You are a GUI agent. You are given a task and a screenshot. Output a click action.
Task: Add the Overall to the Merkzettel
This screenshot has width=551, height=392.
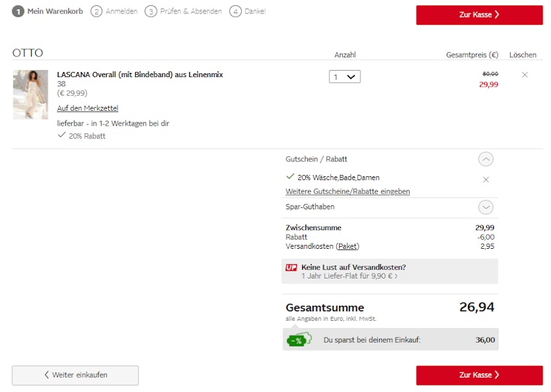pyautogui.click(x=87, y=108)
